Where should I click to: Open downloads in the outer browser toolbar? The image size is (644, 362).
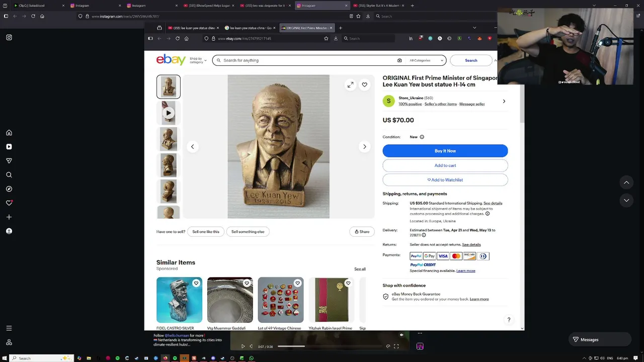(x=368, y=16)
